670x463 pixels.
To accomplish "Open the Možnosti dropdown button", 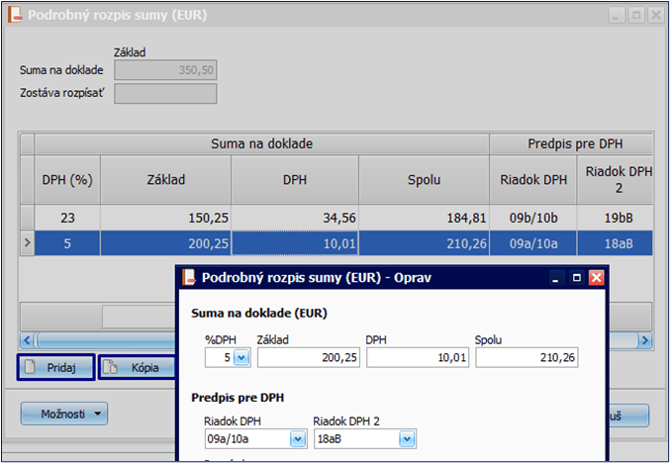I will click(x=64, y=412).
